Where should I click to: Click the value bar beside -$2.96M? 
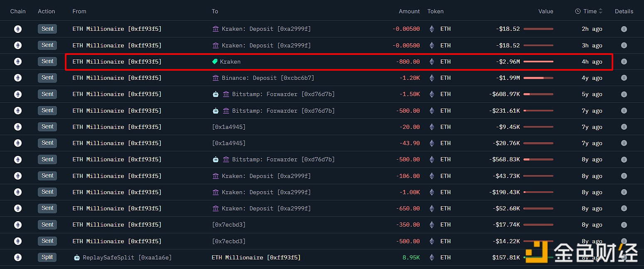pos(538,62)
